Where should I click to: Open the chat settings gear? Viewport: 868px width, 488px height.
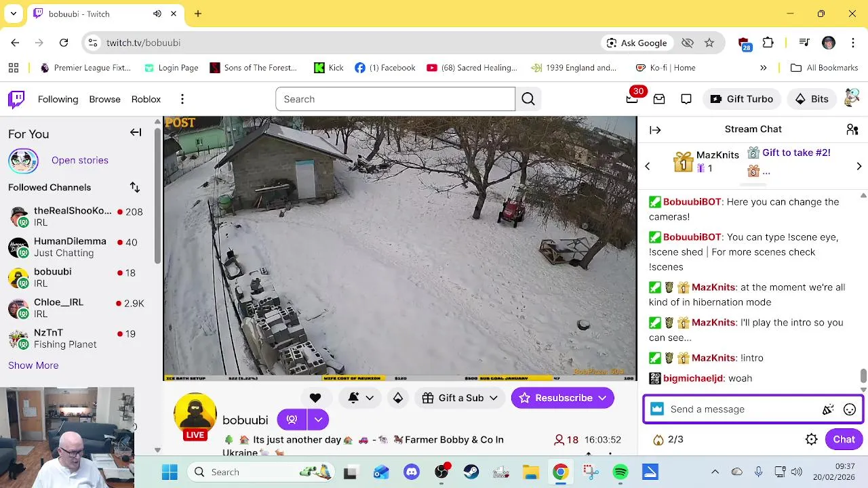coord(812,439)
